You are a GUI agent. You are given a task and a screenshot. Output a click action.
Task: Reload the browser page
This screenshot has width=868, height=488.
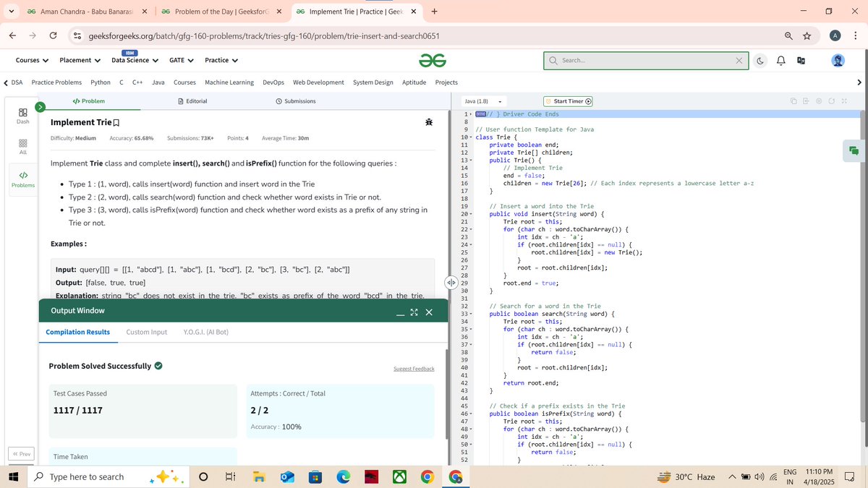pyautogui.click(x=54, y=35)
